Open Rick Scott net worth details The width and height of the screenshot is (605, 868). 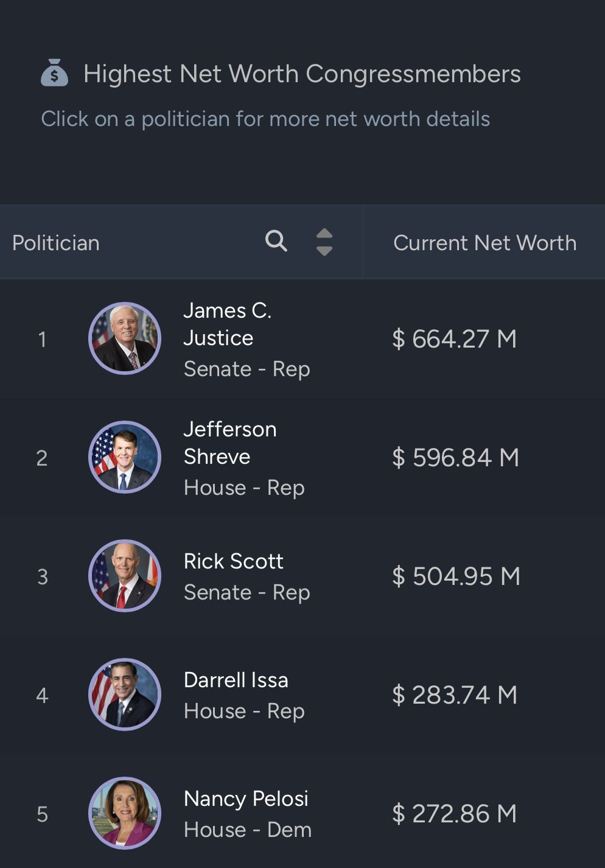pos(233,561)
